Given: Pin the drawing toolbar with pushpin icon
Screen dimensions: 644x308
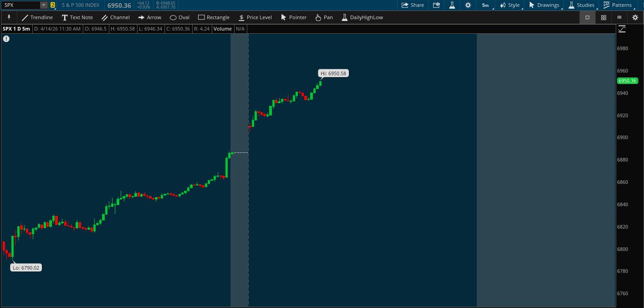Looking at the screenshot, I should [x=9, y=17].
